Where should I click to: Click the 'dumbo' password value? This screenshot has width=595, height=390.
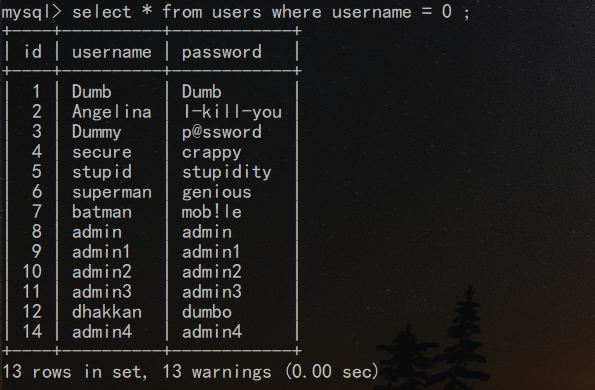pyautogui.click(x=206, y=311)
